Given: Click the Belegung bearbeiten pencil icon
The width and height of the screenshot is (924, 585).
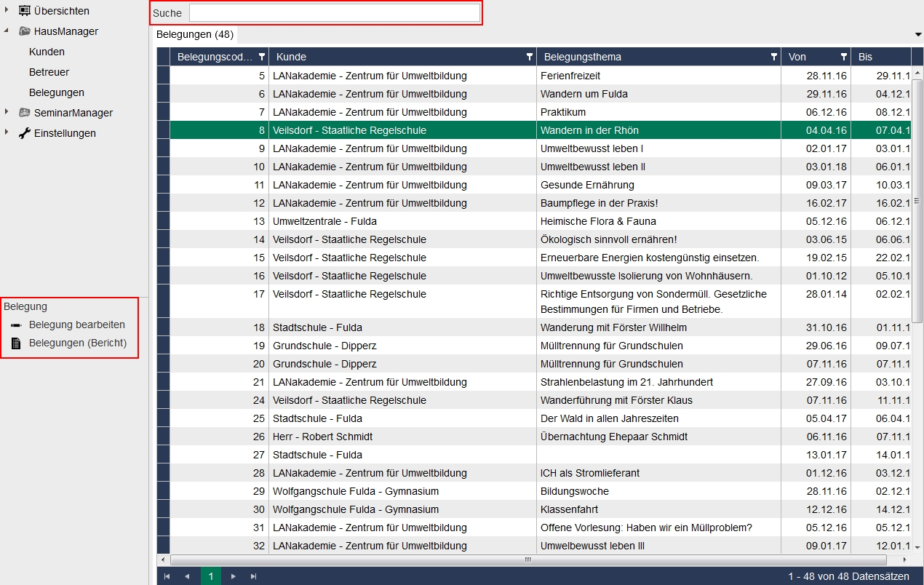Looking at the screenshot, I should point(16,325).
